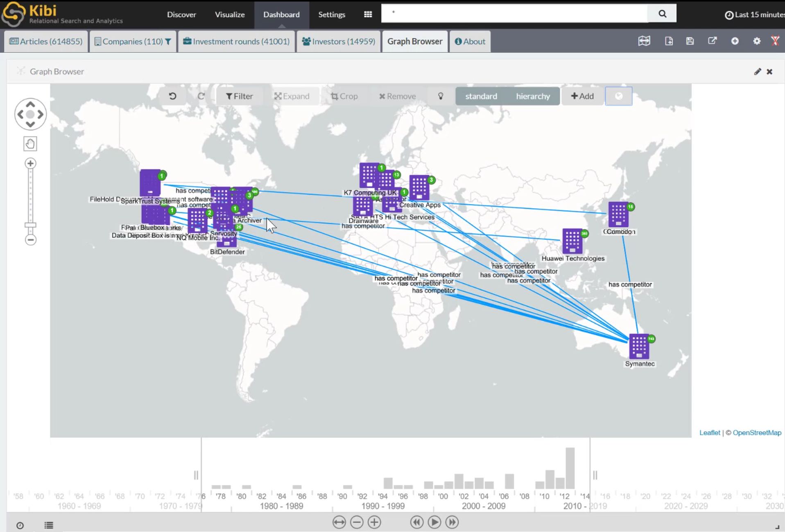Screen dimensions: 785x532
Task: Click the list view icon in bottom bar
Action: pyautogui.click(x=49, y=525)
